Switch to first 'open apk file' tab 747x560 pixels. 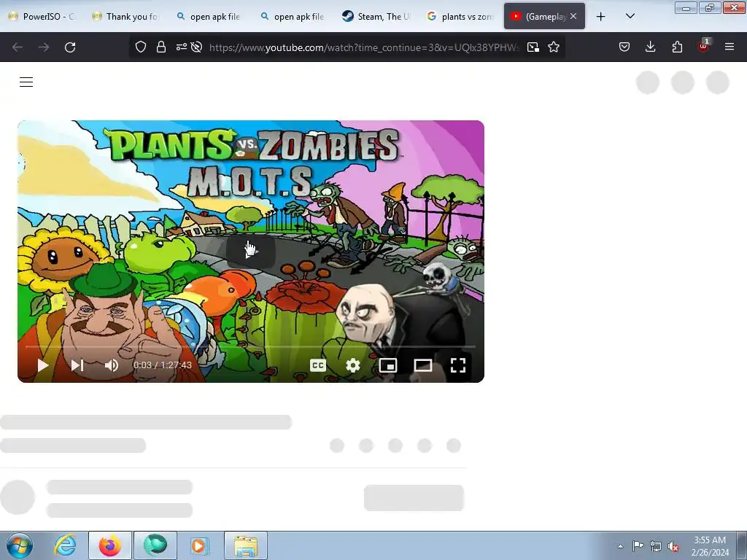(209, 16)
